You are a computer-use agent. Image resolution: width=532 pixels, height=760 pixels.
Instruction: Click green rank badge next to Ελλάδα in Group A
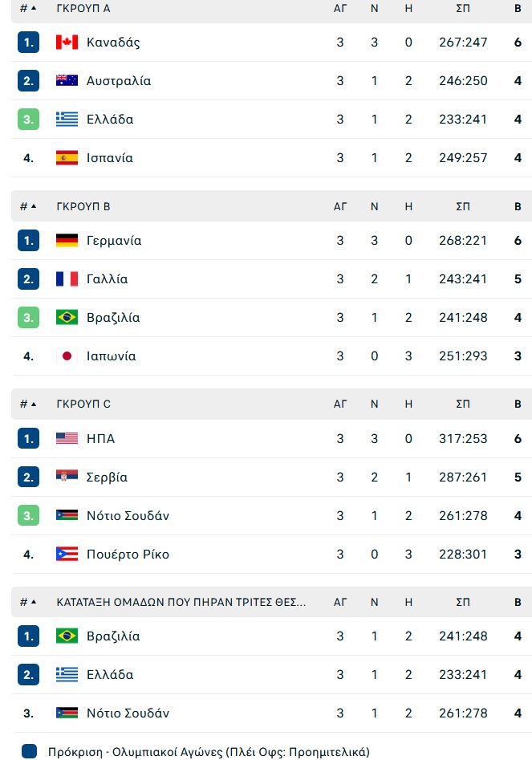click(29, 120)
